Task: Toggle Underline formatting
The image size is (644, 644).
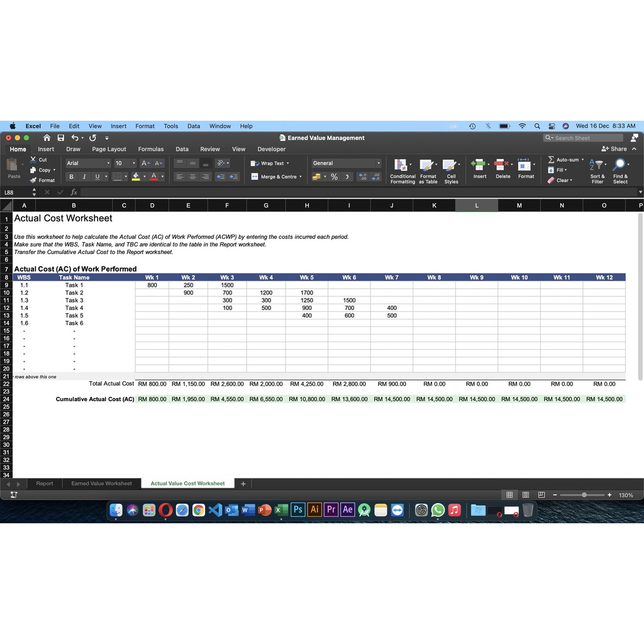Action: pyautogui.click(x=97, y=177)
